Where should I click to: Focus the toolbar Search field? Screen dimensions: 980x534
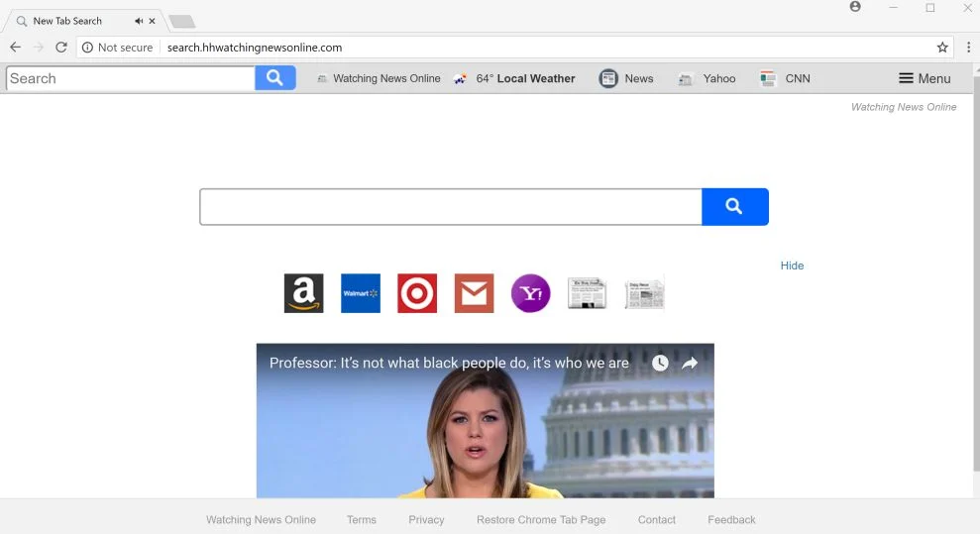[131, 78]
